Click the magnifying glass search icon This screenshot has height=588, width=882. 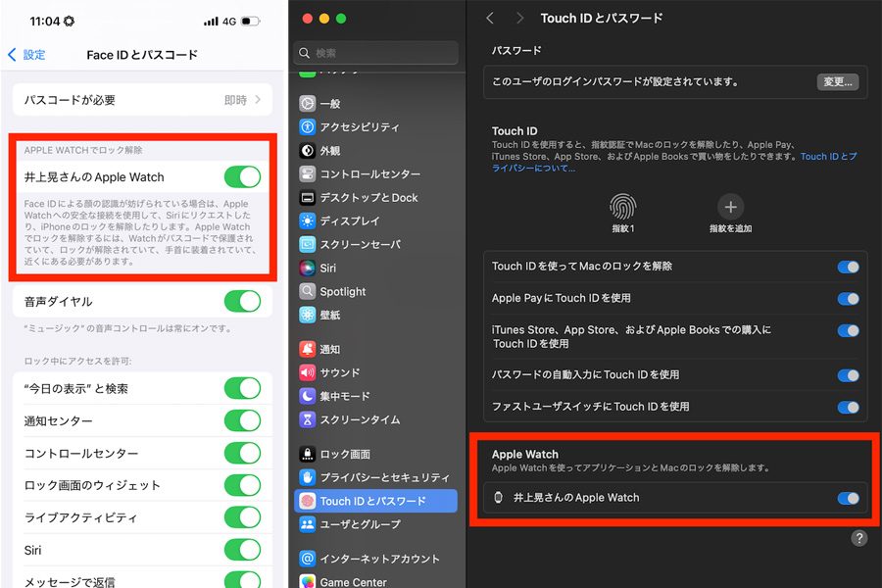click(305, 53)
